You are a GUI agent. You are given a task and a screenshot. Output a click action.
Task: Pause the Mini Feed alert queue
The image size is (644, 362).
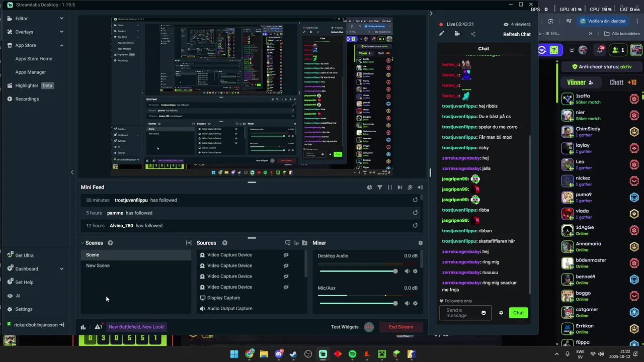point(389,187)
